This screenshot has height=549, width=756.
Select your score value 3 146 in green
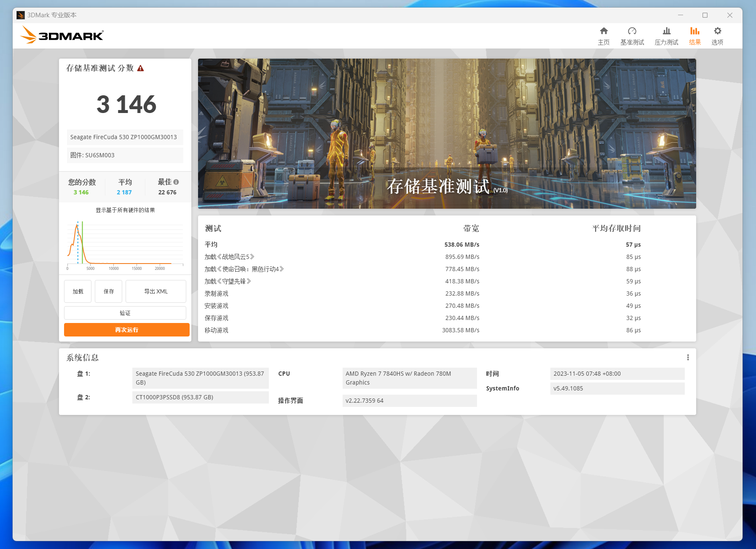click(81, 192)
